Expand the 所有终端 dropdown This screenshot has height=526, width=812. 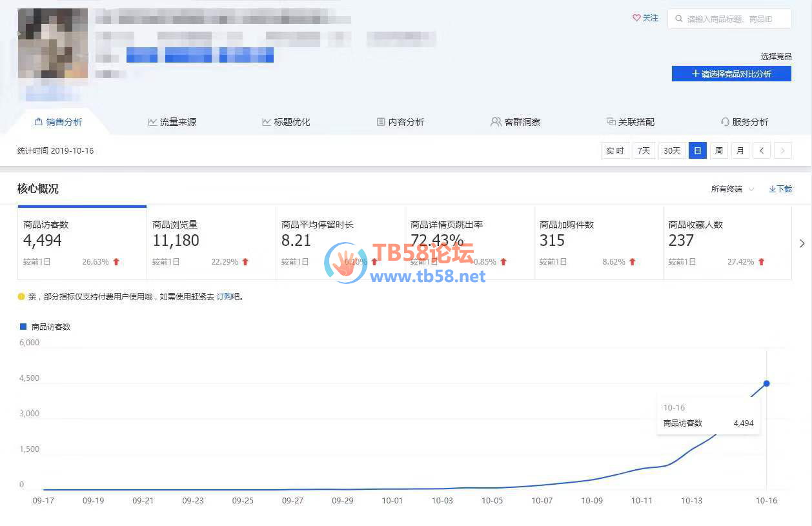click(x=732, y=189)
